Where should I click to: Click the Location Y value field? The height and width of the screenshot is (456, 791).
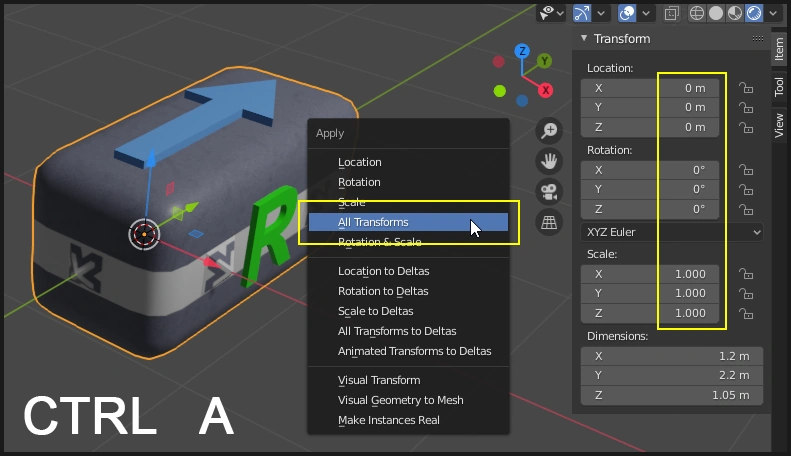pos(650,107)
